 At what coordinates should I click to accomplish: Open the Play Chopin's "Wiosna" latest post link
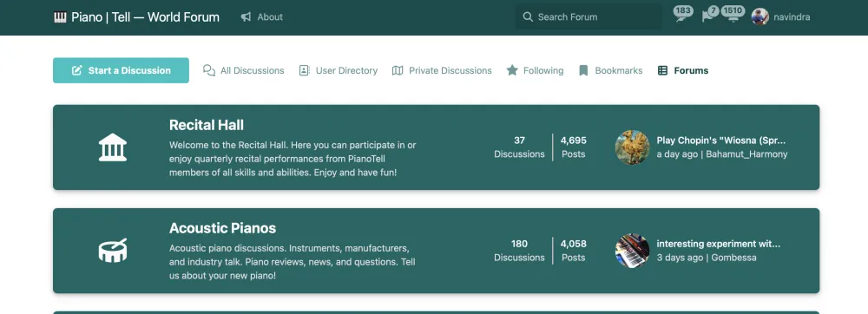[720, 141]
